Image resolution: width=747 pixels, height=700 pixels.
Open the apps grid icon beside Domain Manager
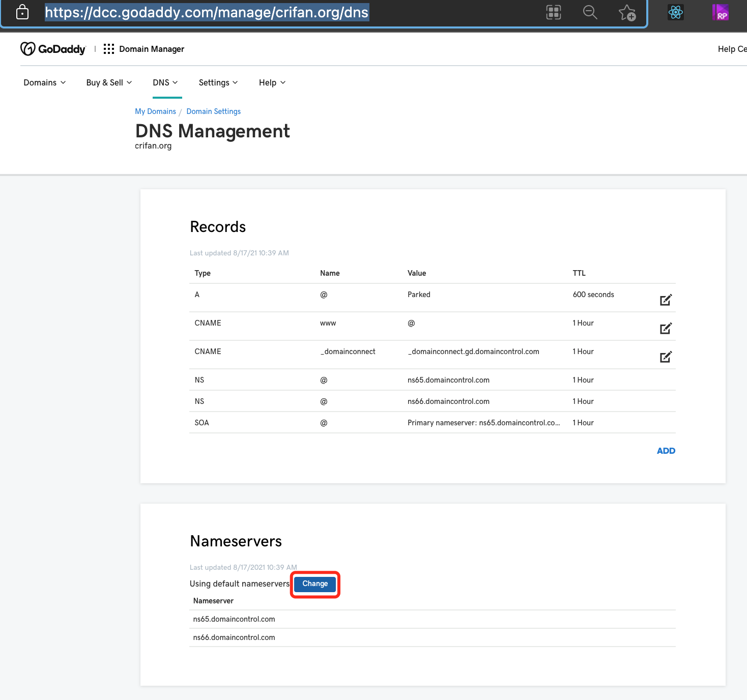(109, 49)
